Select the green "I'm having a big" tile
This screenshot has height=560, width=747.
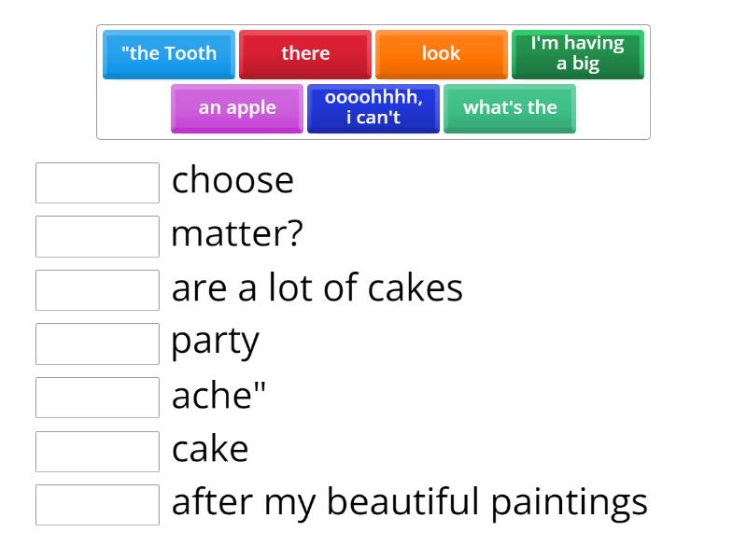tap(577, 53)
